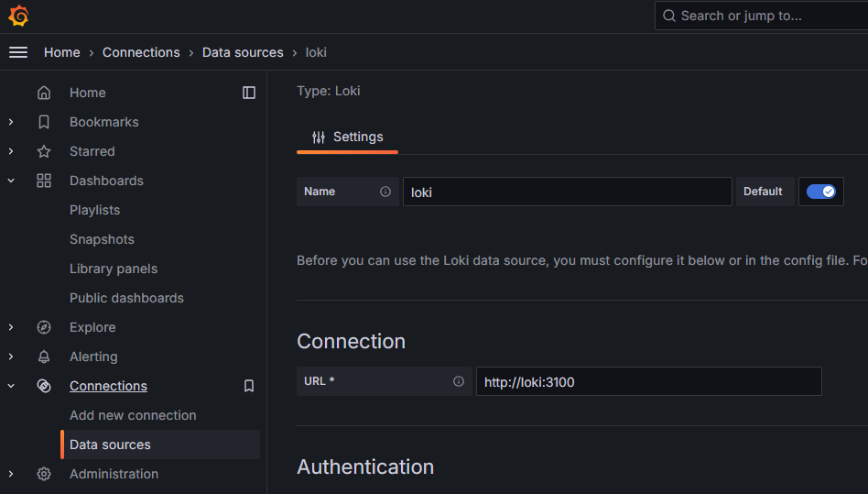Open the Connections sidebar link
The width and height of the screenshot is (868, 494).
(x=108, y=386)
